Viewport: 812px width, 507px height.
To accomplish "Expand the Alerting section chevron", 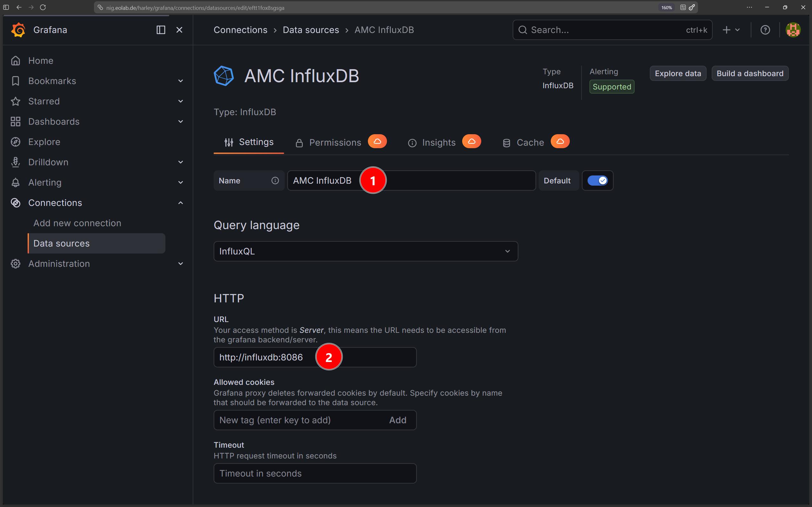I will point(180,182).
